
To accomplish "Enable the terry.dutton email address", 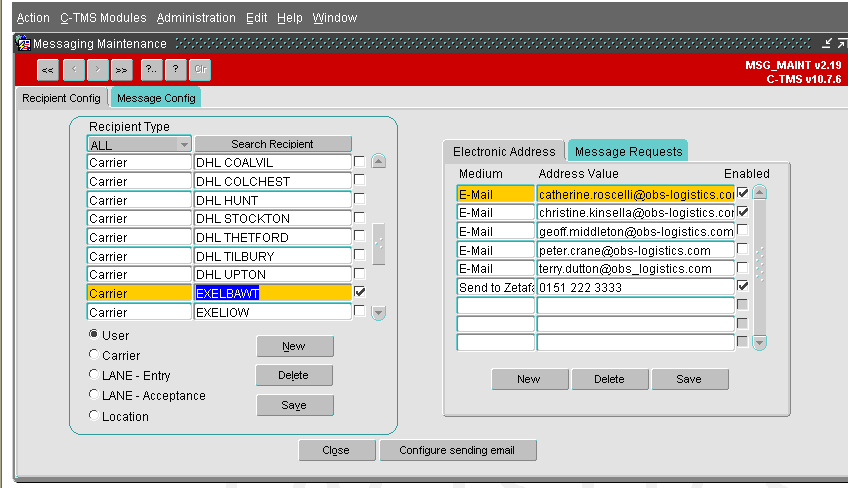I will (743, 267).
